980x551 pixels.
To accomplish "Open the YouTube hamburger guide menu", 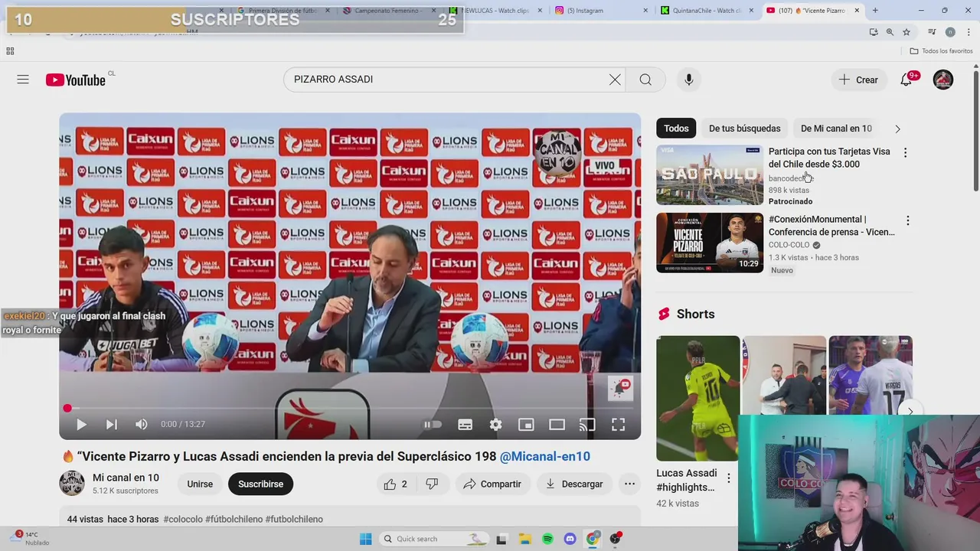I will pyautogui.click(x=23, y=80).
